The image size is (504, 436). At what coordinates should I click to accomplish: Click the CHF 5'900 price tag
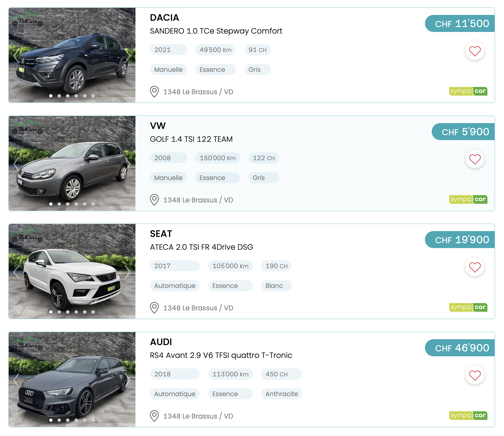click(463, 132)
